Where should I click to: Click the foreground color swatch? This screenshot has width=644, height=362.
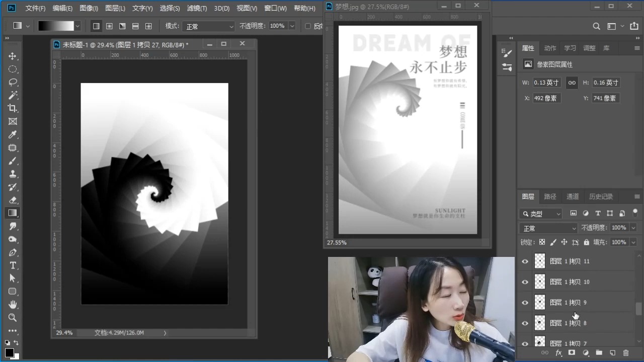10,352
